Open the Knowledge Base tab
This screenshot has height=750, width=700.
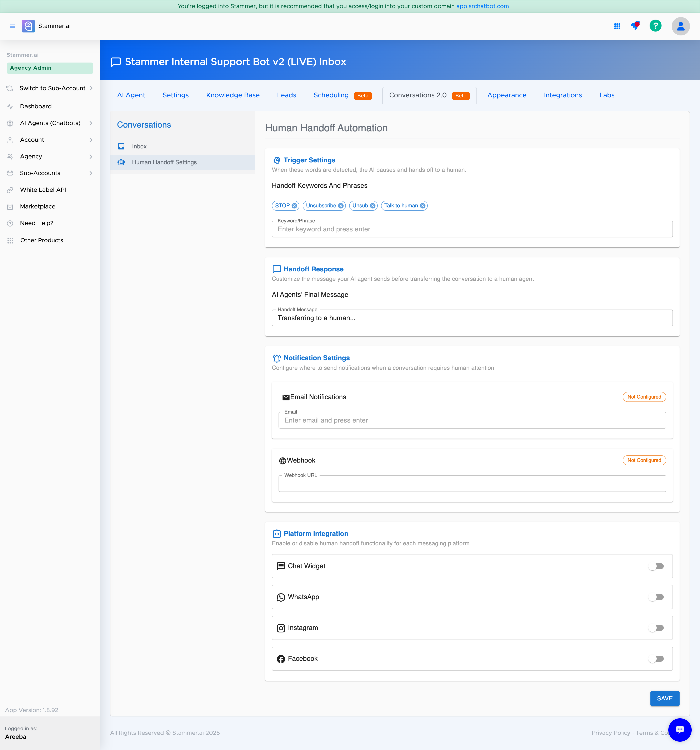(233, 95)
